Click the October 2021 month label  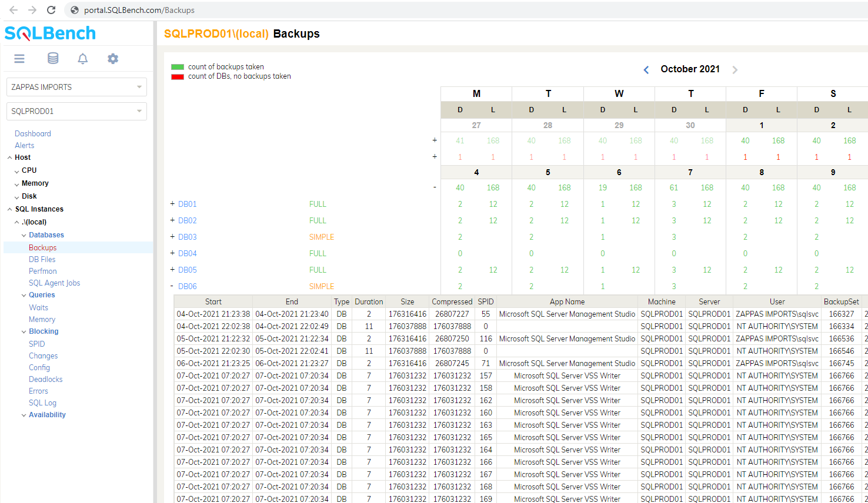(x=690, y=69)
